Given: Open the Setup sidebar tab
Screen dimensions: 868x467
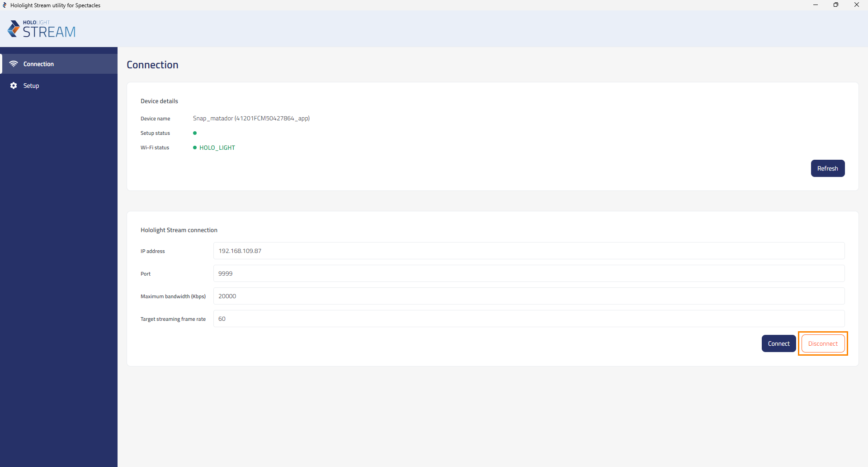Looking at the screenshot, I should pos(59,86).
